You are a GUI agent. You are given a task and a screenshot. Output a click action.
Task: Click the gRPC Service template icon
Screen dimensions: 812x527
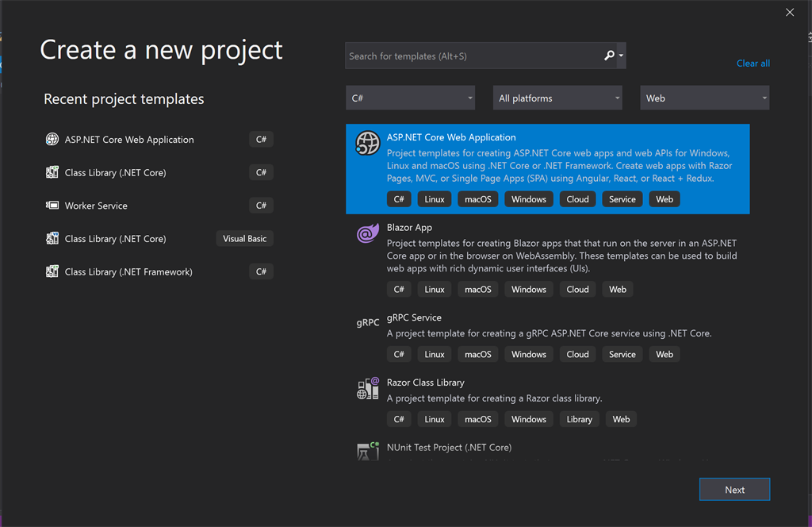pyautogui.click(x=367, y=323)
